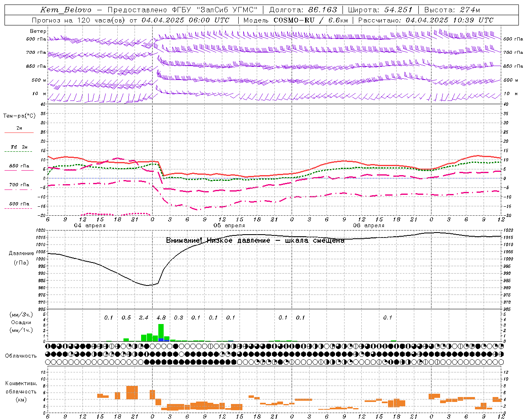Click the station name Kem_Belovo
The width and height of the screenshot is (525, 420).
[x=66, y=10]
